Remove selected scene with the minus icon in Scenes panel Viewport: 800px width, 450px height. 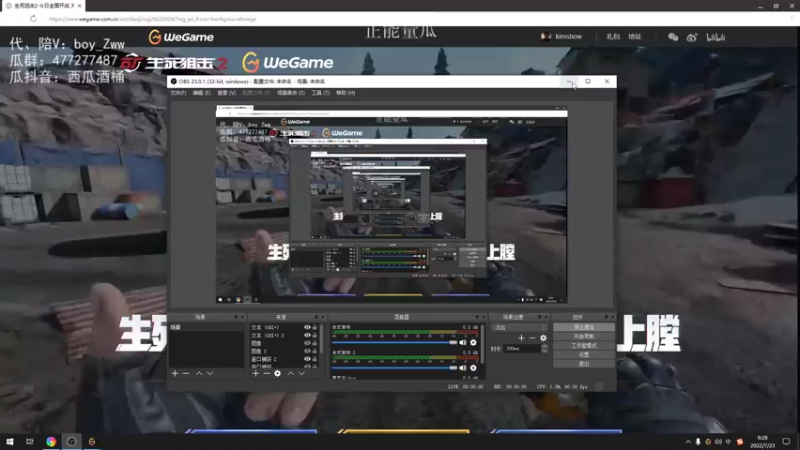pos(186,373)
